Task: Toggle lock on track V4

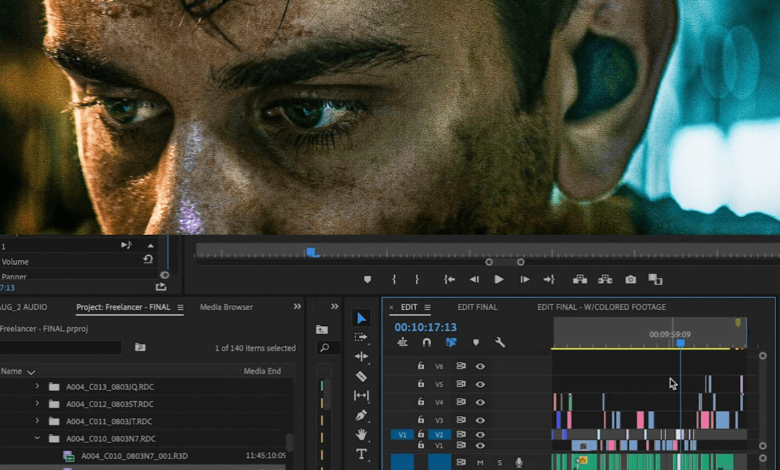Action: pyautogui.click(x=421, y=401)
